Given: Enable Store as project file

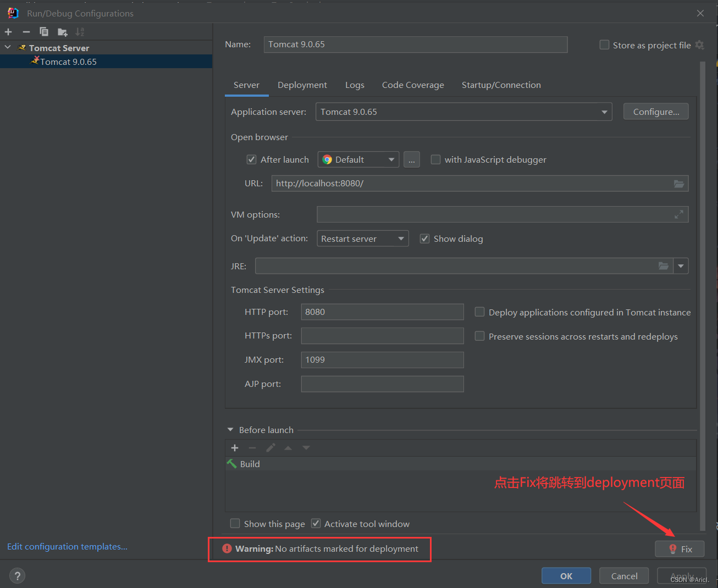Looking at the screenshot, I should pyautogui.click(x=604, y=45).
